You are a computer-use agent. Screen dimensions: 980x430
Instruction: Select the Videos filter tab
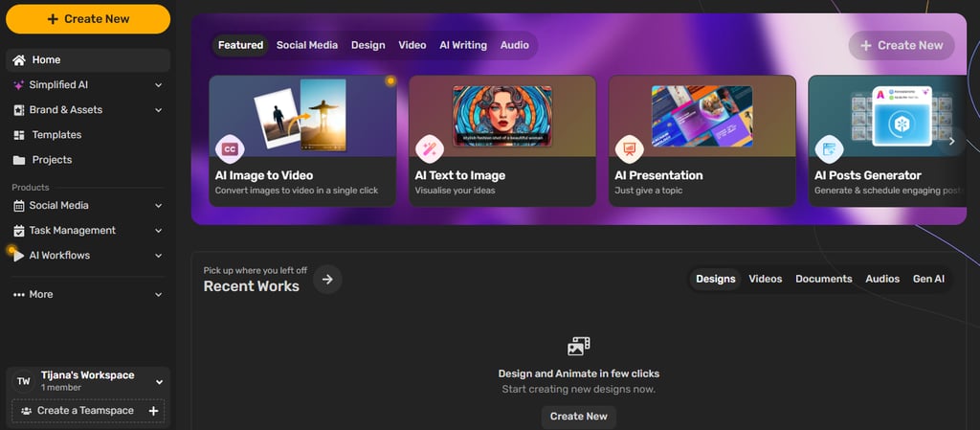[766, 279]
